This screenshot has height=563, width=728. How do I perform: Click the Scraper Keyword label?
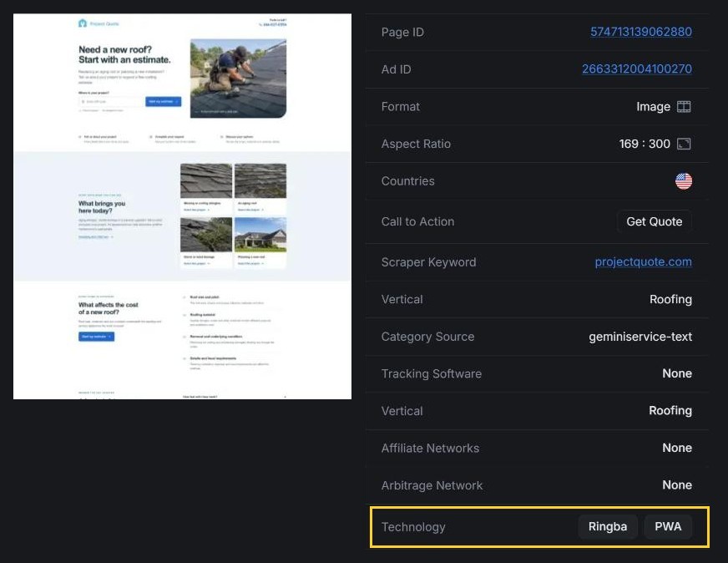428,262
